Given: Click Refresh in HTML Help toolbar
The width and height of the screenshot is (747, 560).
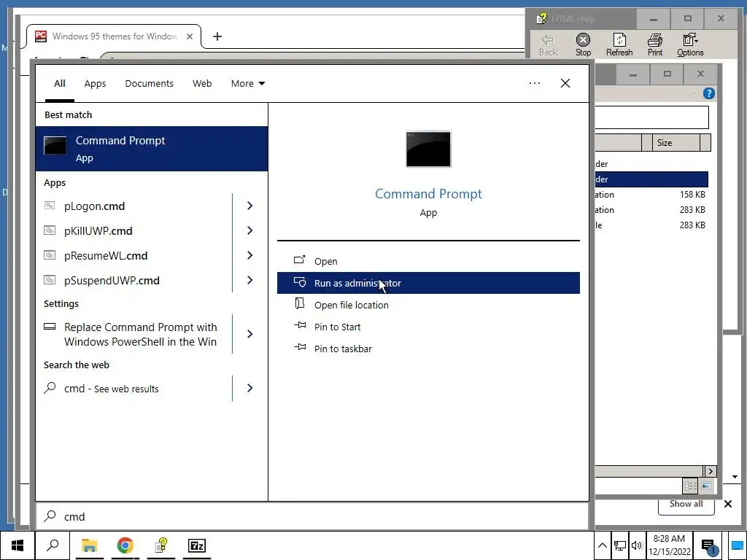Looking at the screenshot, I should click(x=619, y=44).
